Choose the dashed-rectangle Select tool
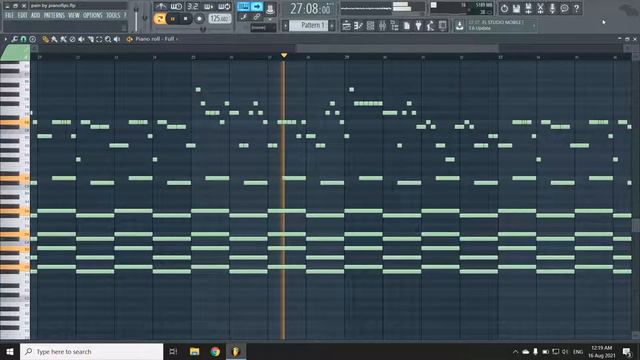The width and height of the screenshot is (640, 360). click(99, 39)
